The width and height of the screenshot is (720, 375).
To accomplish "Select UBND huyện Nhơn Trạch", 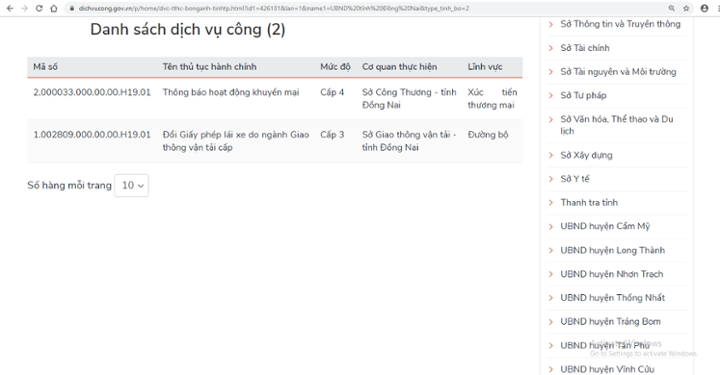I will click(x=612, y=274).
